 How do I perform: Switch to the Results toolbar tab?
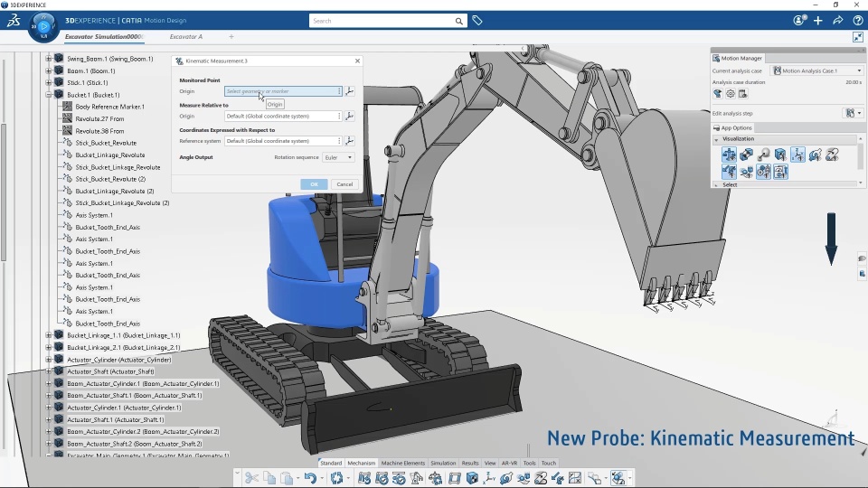[x=470, y=463]
